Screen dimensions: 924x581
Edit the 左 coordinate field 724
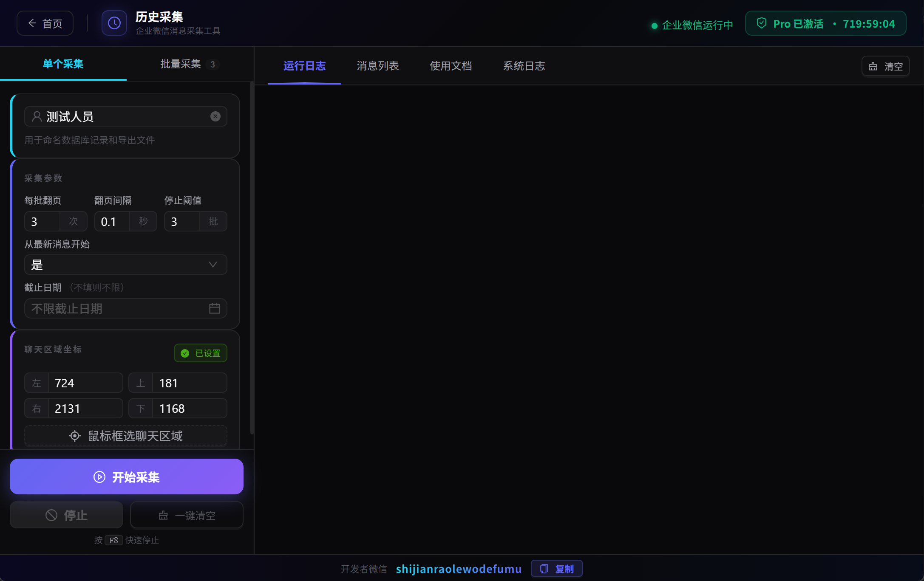(x=85, y=383)
